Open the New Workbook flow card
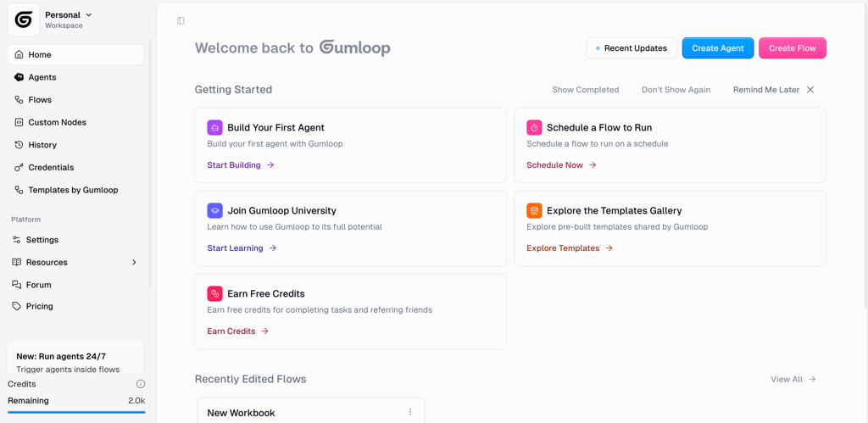 [x=311, y=411]
